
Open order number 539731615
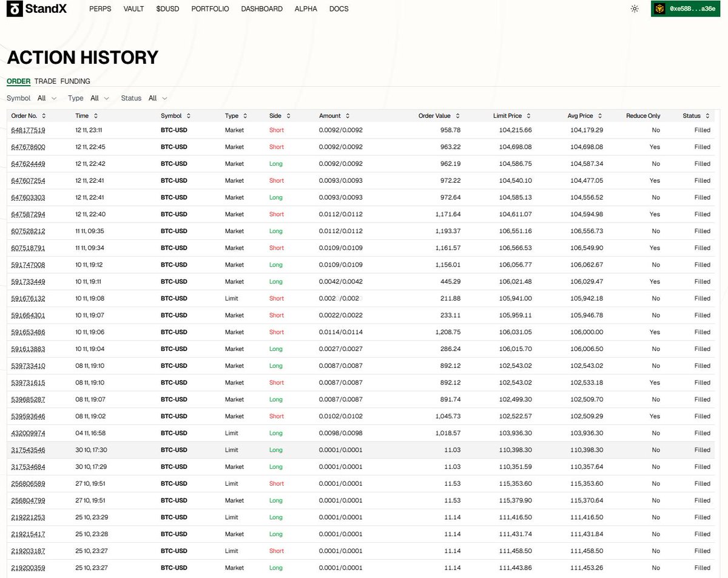tap(29, 382)
